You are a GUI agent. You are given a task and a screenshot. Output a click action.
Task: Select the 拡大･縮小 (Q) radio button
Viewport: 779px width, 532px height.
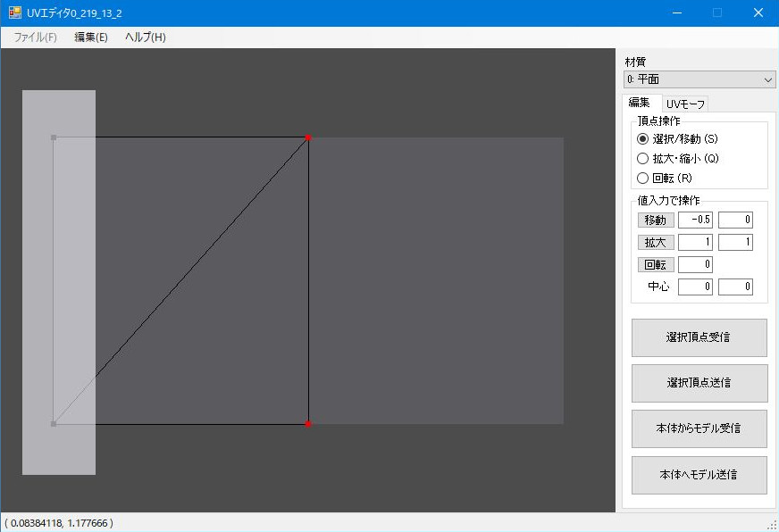click(x=678, y=158)
